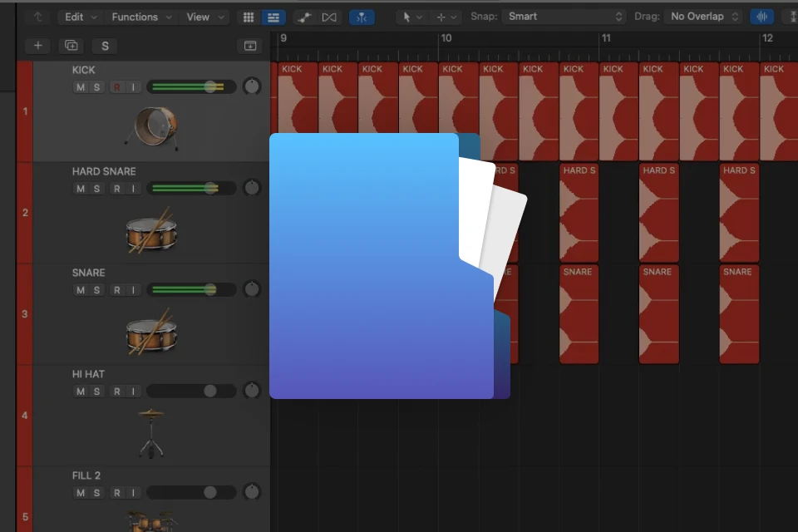
Task: Open the secondary crosshair tool dropdown
Action: (446, 17)
